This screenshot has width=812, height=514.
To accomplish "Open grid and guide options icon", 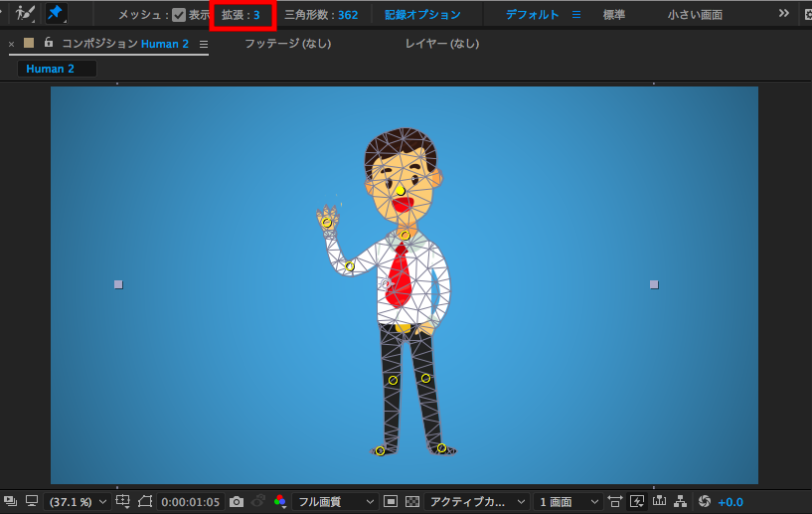I will point(122,501).
